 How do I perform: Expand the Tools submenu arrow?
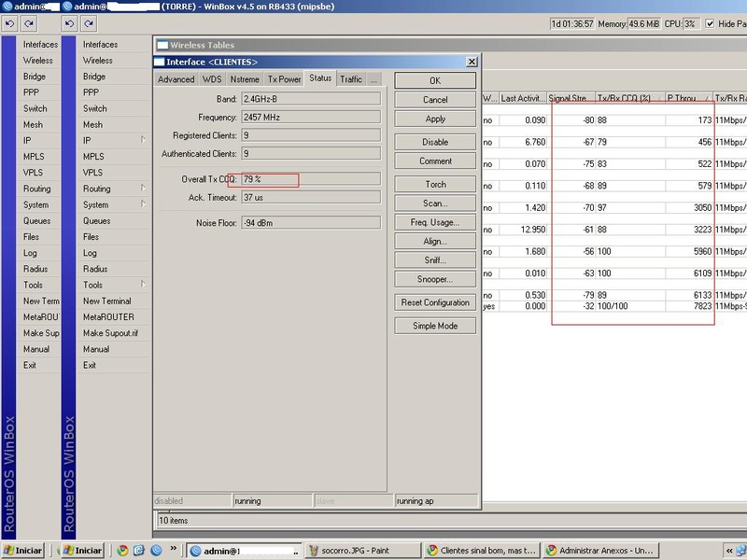pos(143,285)
